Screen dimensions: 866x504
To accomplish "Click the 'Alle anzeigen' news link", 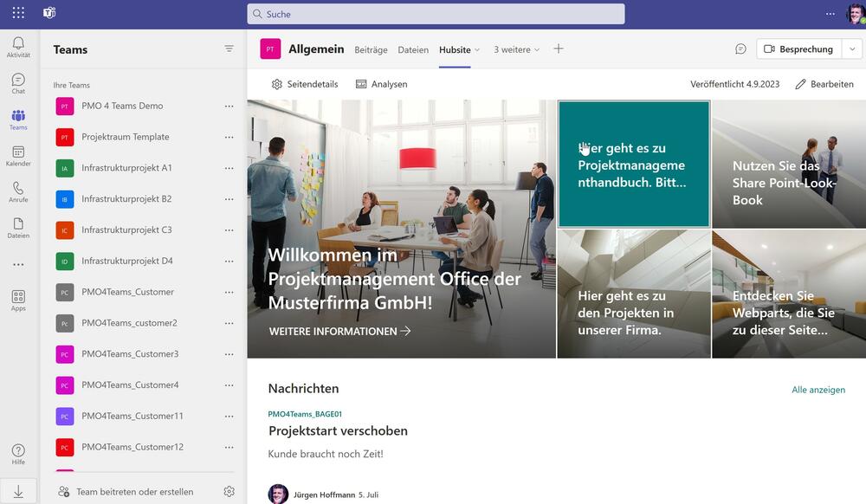I will 818,390.
